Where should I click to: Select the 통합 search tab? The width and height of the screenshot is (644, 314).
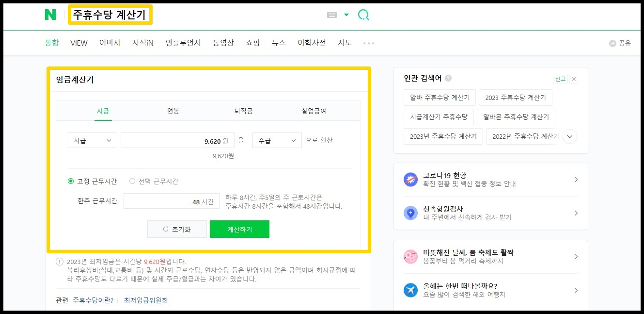[x=52, y=43]
